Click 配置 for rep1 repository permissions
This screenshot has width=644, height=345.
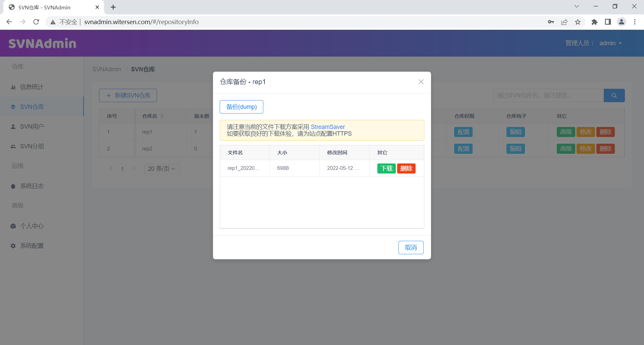[x=464, y=132]
